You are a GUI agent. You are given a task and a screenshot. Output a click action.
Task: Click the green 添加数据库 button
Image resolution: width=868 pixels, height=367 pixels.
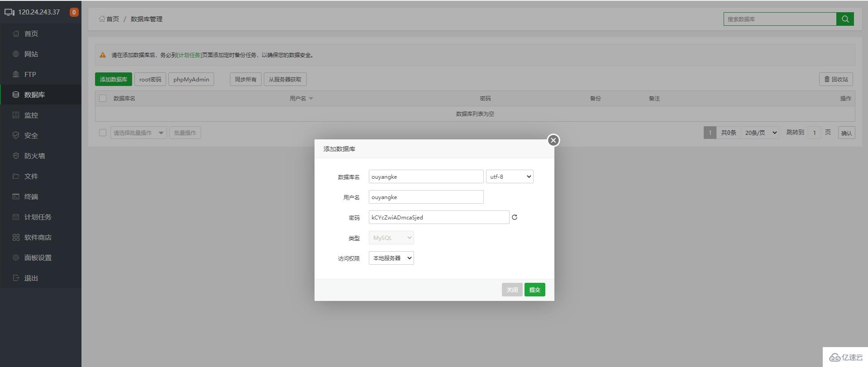tap(114, 79)
